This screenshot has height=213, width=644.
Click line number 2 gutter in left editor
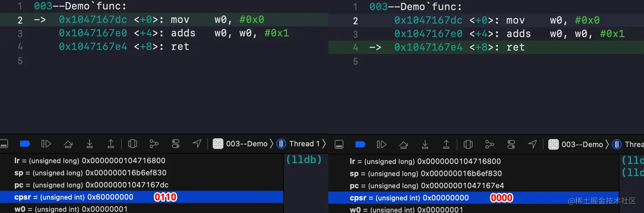(20, 20)
